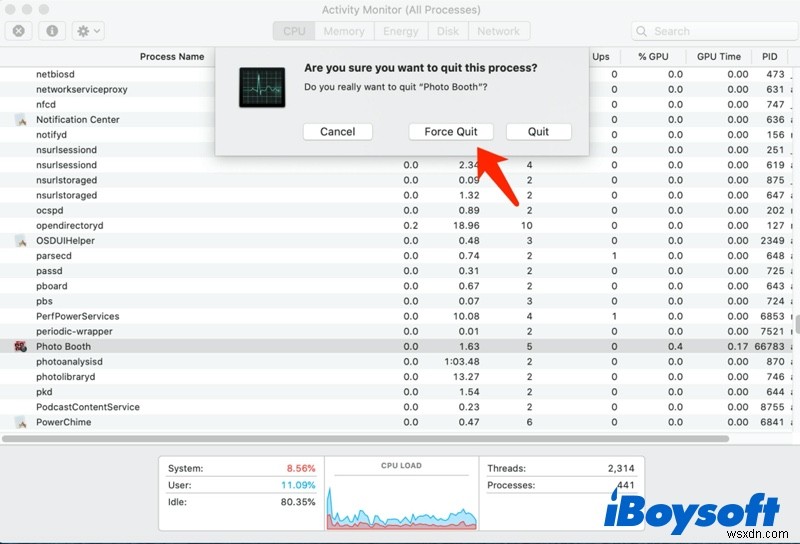Select the parsecd process

[54, 256]
